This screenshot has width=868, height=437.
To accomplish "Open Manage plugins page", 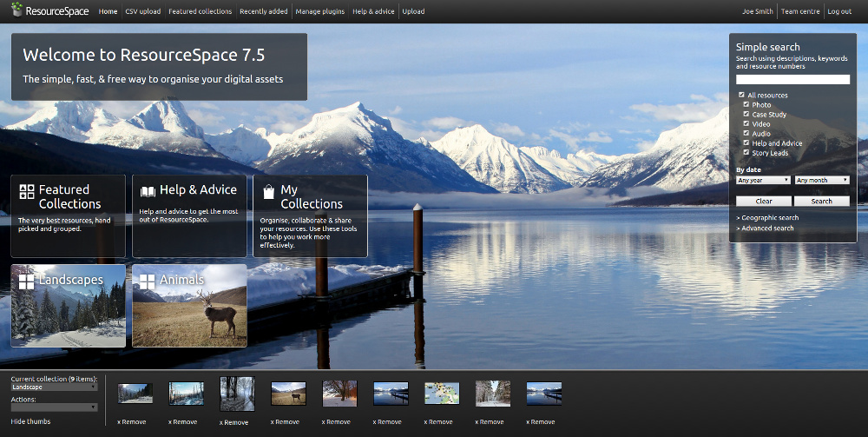I will coord(320,11).
